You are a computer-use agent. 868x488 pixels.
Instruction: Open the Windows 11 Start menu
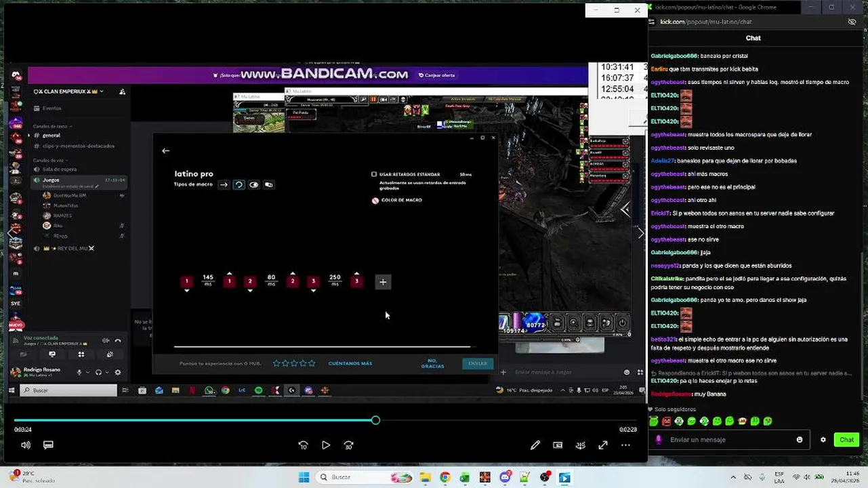coord(304,477)
